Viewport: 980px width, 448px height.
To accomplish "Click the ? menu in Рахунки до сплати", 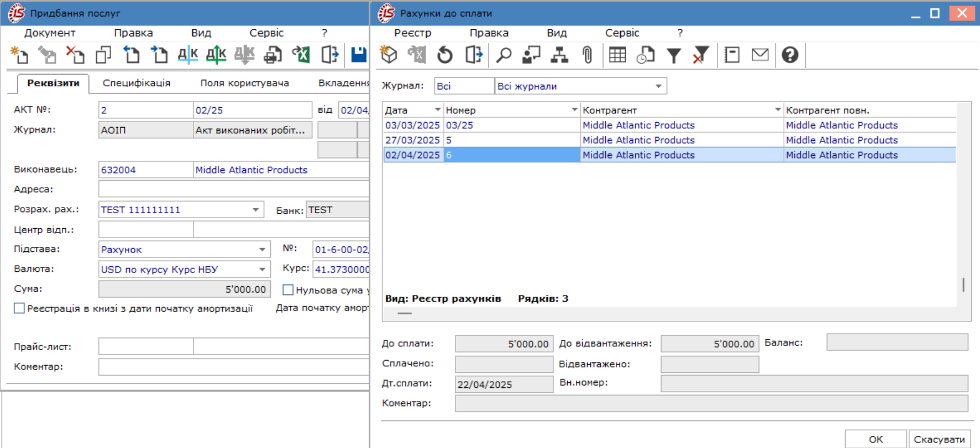I will (x=680, y=33).
